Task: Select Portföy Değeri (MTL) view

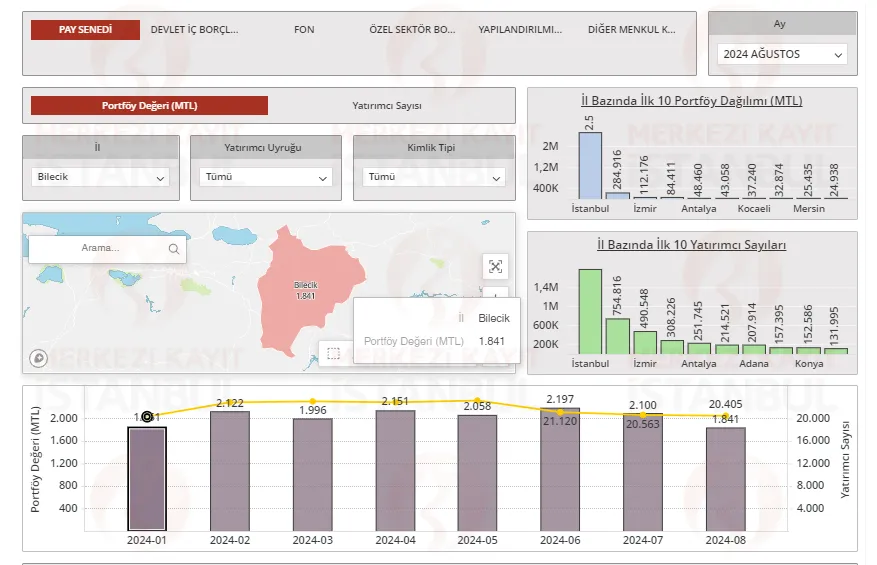Action: pos(149,106)
